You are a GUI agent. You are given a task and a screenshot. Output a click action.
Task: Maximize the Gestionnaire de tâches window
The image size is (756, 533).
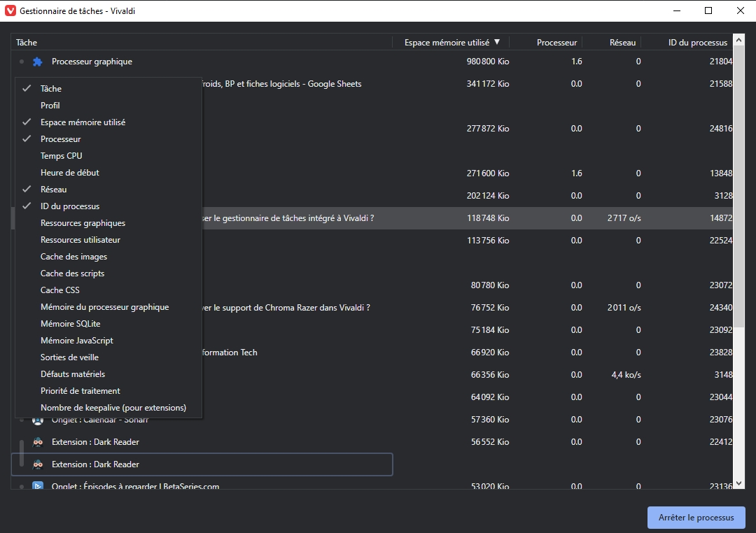(708, 10)
